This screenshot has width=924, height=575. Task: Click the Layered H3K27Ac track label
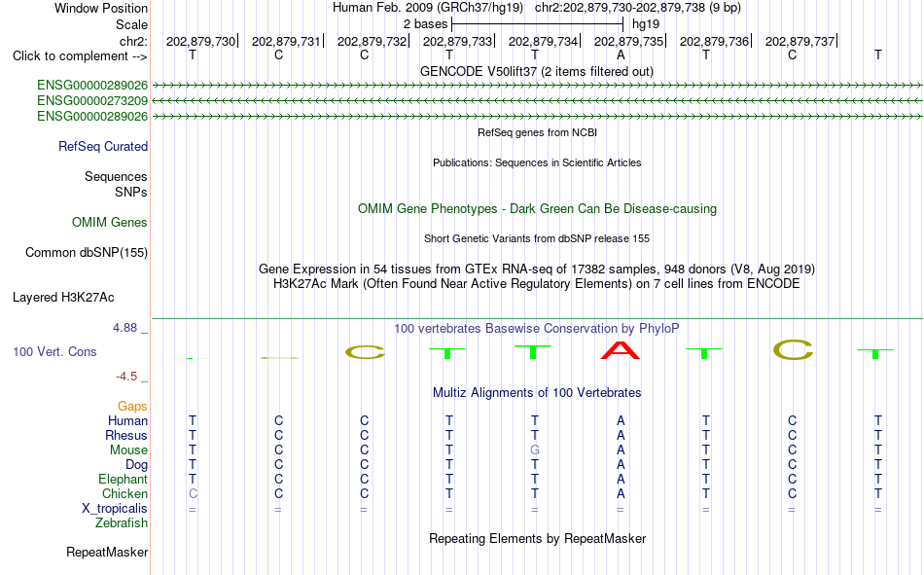tap(63, 298)
